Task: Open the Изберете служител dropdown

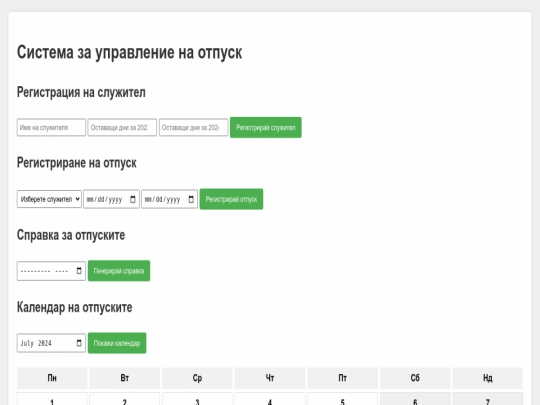Action: click(49, 199)
